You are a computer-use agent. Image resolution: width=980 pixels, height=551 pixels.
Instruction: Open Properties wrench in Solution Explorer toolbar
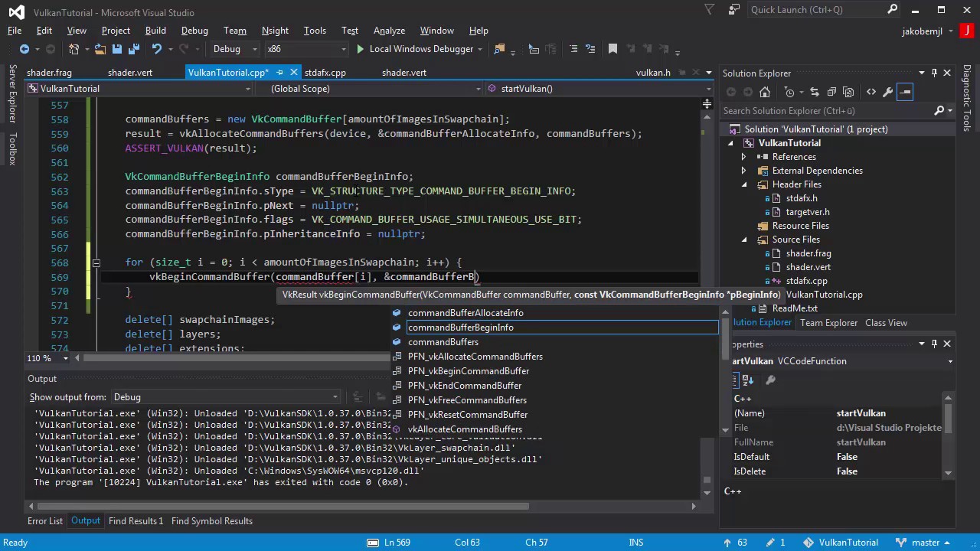point(887,92)
